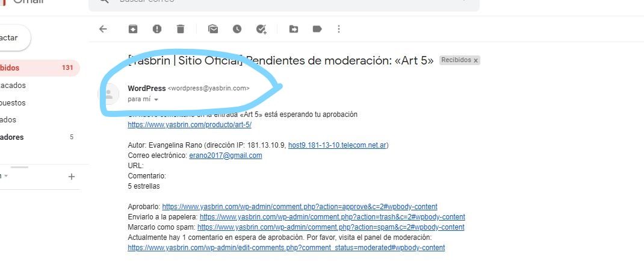Report this message as spam

[157, 29]
